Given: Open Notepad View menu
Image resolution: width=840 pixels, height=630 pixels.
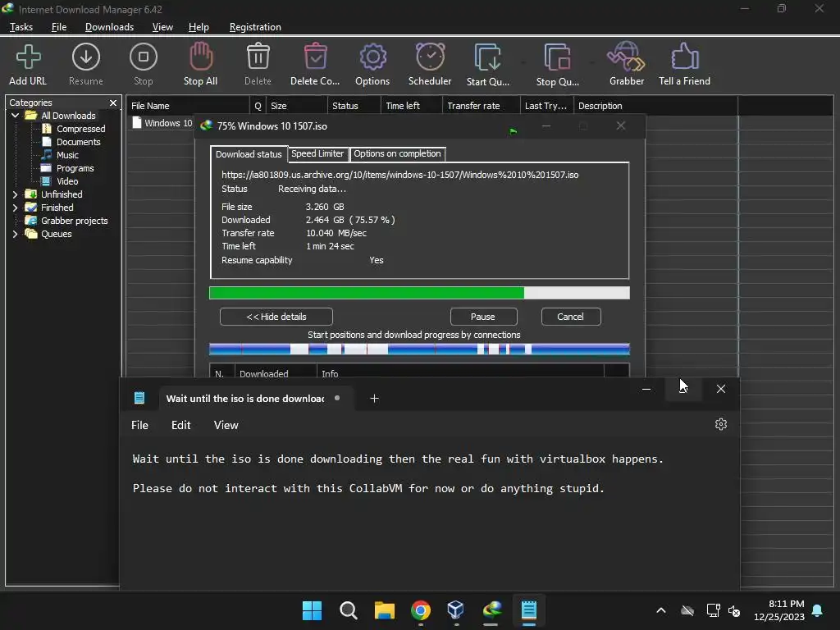Looking at the screenshot, I should click(x=226, y=425).
